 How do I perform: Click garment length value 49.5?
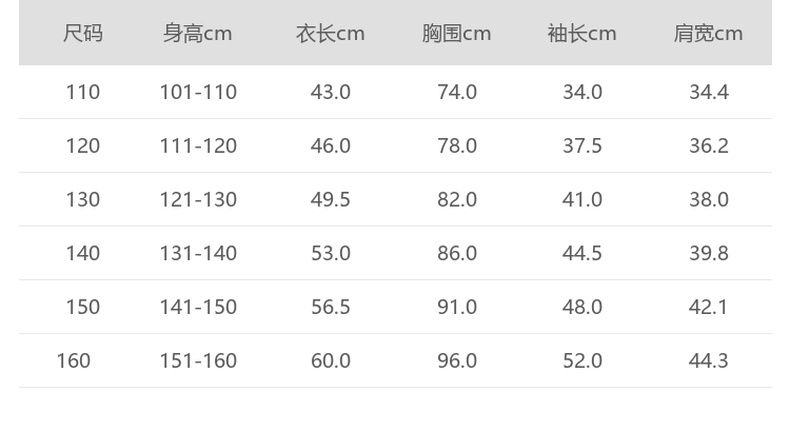click(330, 199)
